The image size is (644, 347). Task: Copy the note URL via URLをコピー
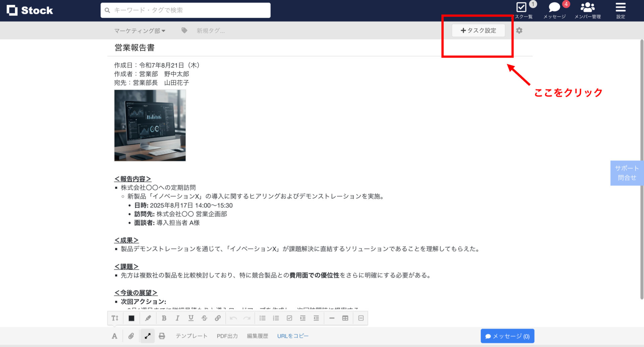pyautogui.click(x=292, y=336)
